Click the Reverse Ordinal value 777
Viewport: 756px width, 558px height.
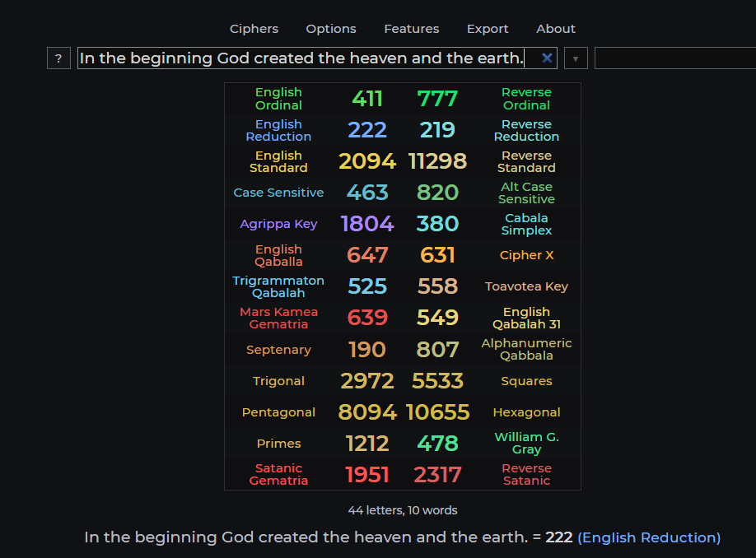437,99
